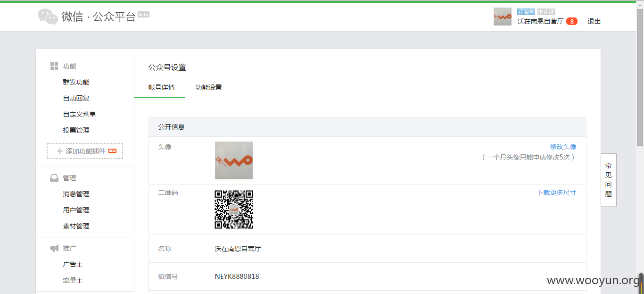
Task: Open 自动回复 in the sidebar
Action: click(x=76, y=98)
